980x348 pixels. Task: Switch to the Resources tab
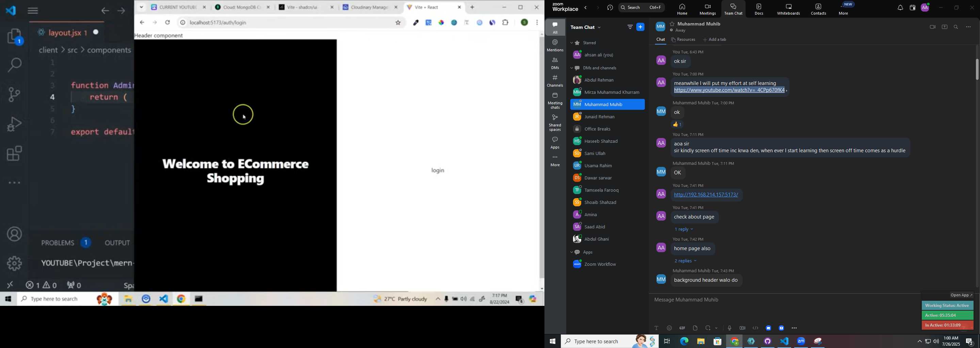tap(684, 39)
